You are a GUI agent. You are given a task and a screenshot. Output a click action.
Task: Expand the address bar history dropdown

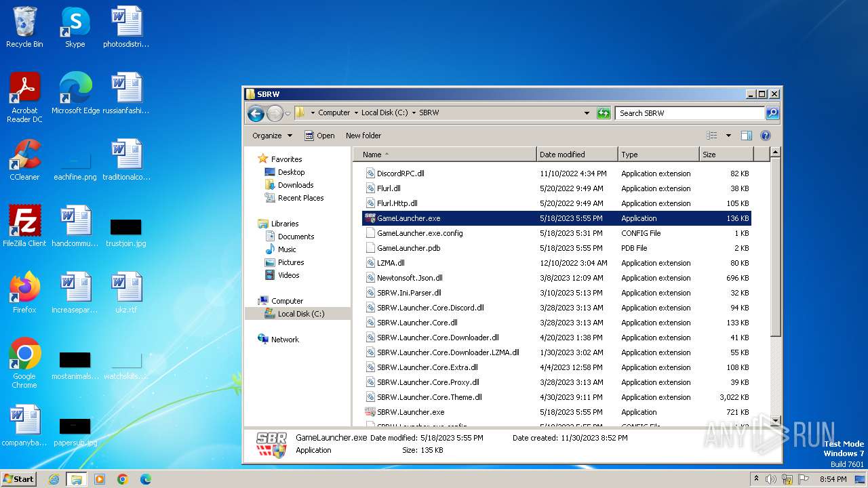click(587, 113)
